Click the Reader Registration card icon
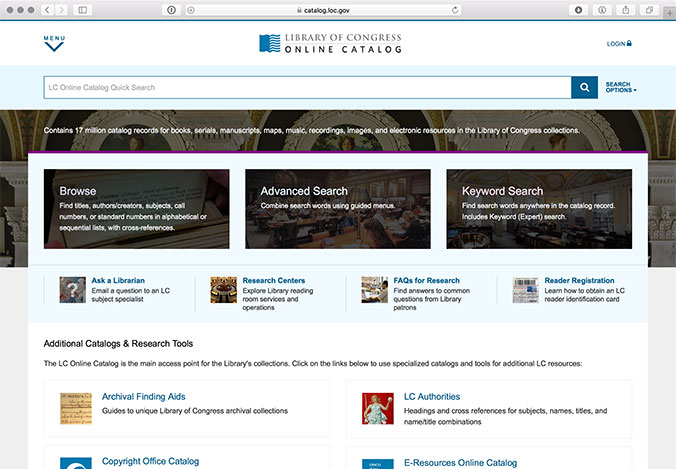Image resolution: width=676 pixels, height=469 pixels. pyautogui.click(x=525, y=289)
